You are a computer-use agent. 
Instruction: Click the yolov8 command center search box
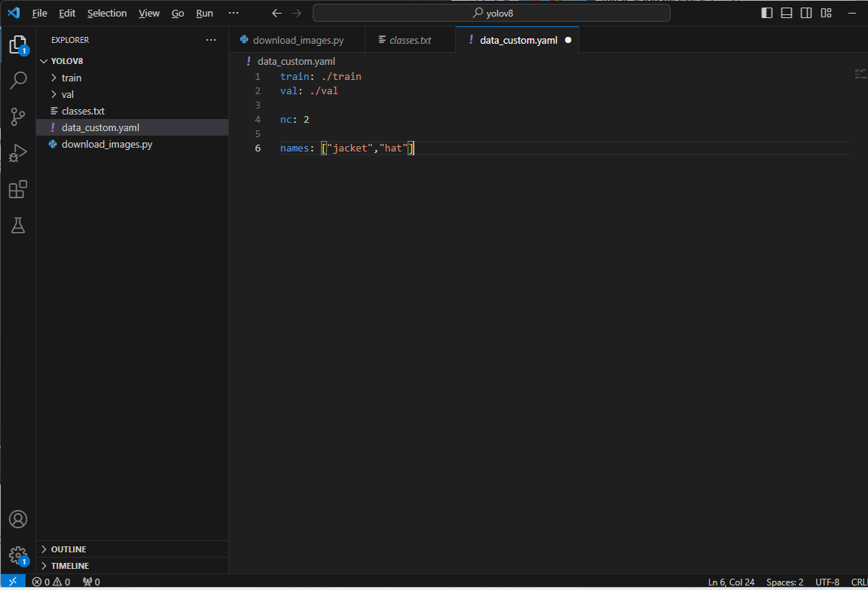click(x=491, y=13)
